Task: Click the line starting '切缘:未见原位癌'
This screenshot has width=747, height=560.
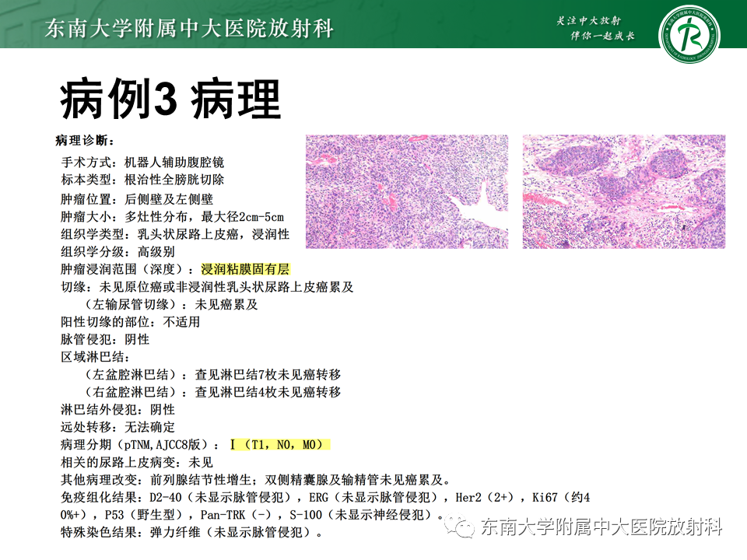Action: [207, 287]
